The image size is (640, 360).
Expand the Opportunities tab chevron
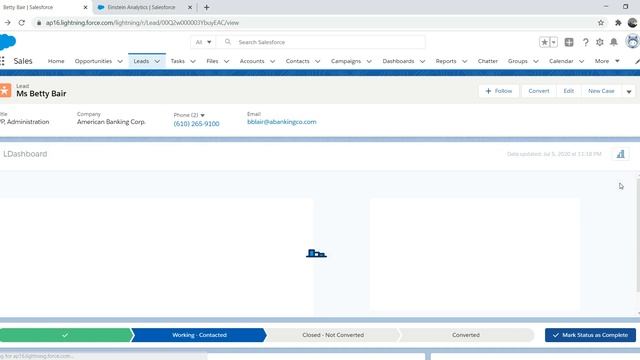tap(120, 61)
